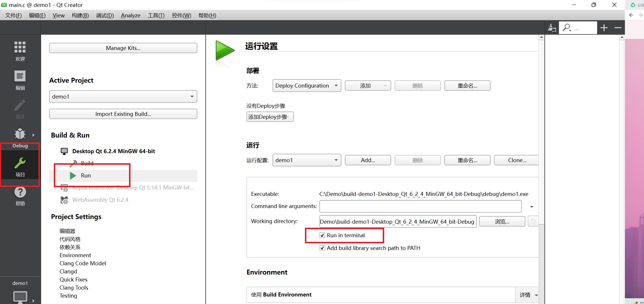Click the plus zoom-in icon

pos(604,28)
